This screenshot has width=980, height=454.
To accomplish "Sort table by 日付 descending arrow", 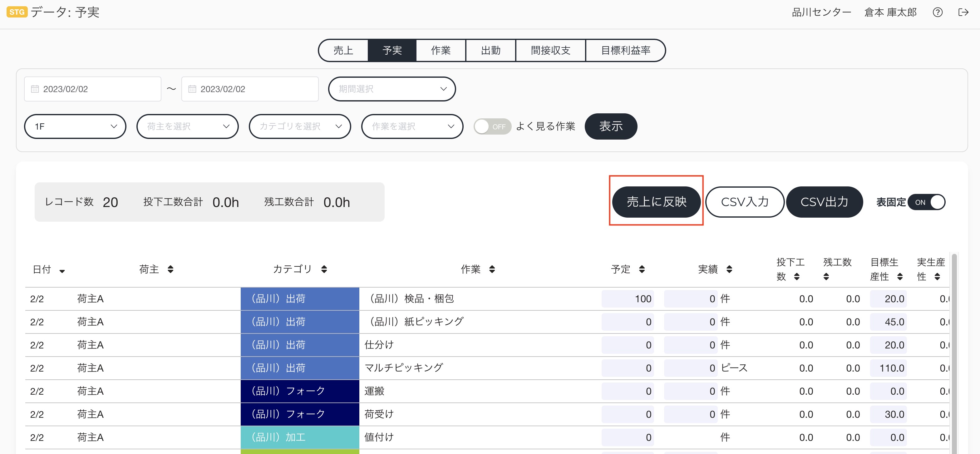I will coord(62,271).
